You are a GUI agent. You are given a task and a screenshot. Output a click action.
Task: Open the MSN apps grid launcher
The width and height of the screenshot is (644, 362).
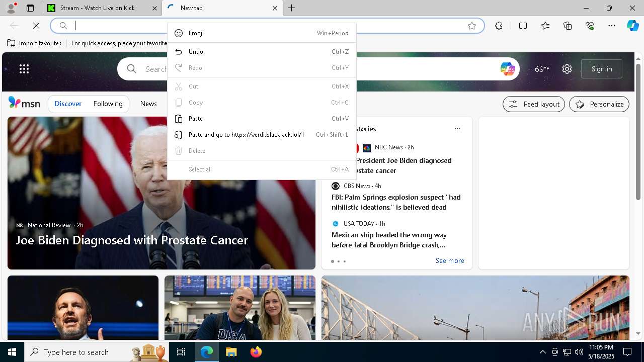(24, 69)
